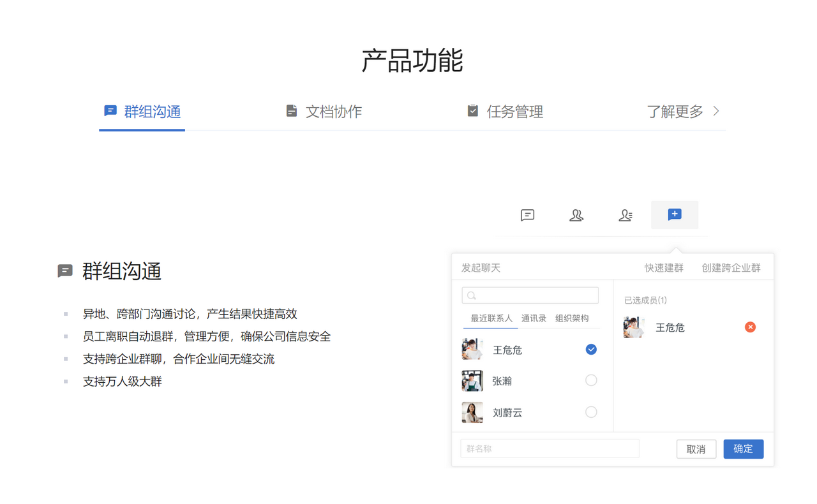Click the 任务管理 clipboard icon
This screenshot has height=504, width=817.
tap(473, 111)
